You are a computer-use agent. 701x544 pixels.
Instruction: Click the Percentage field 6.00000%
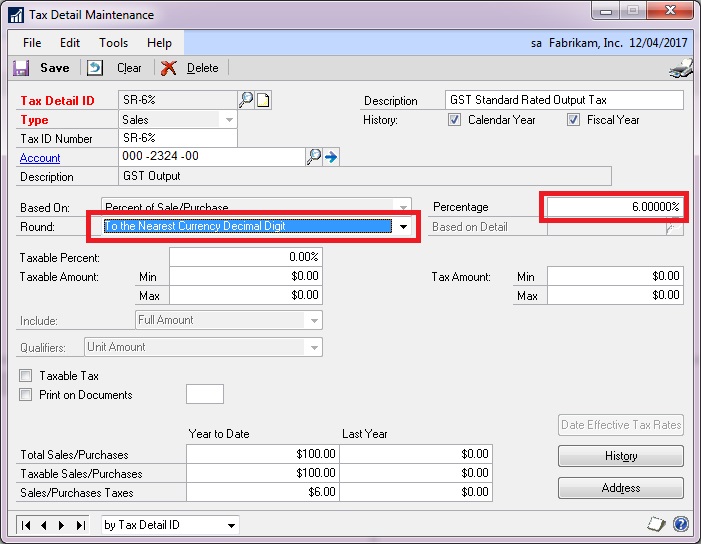pyautogui.click(x=615, y=207)
